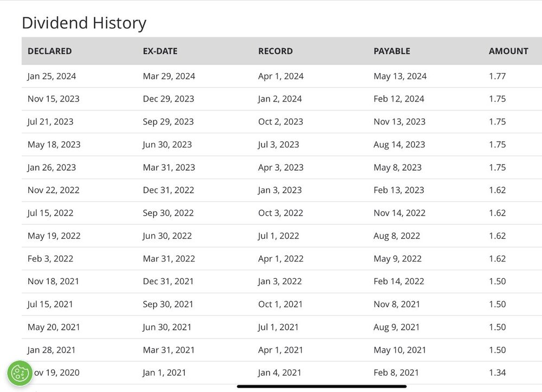Click the PAYABLE column header

(x=392, y=51)
